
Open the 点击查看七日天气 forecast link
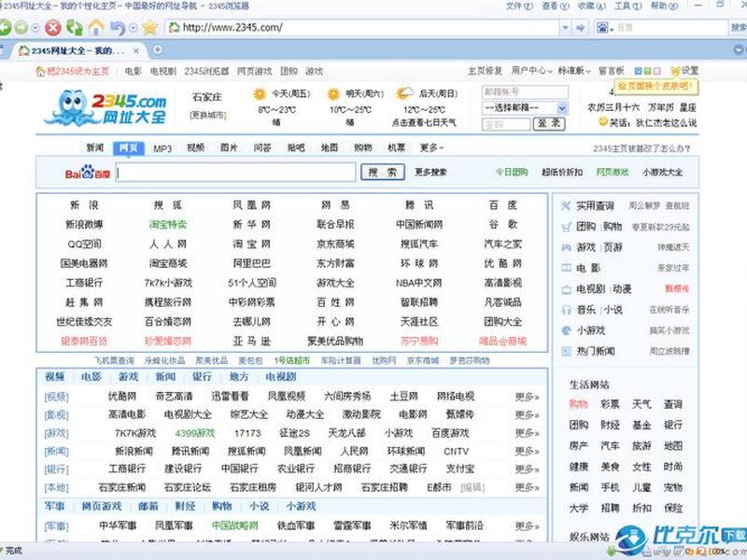pyautogui.click(x=424, y=123)
